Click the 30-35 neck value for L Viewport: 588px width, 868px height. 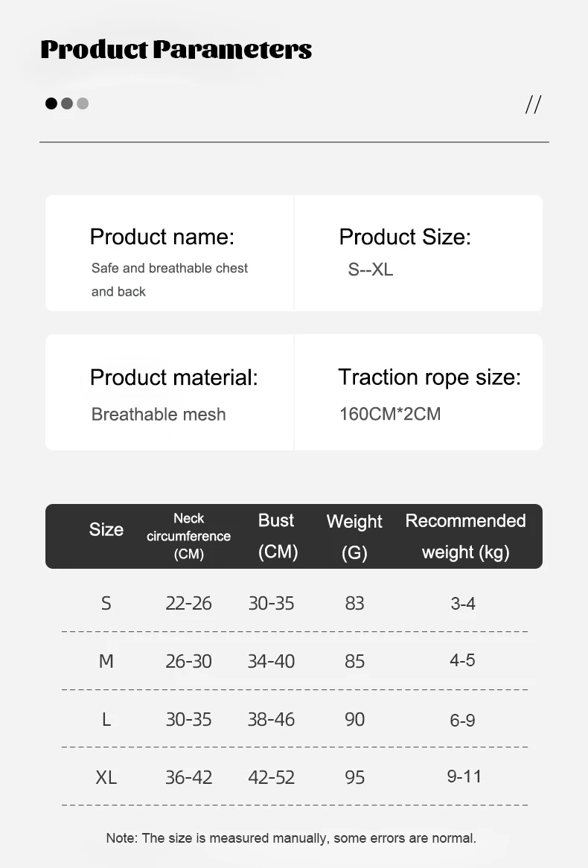(188, 719)
